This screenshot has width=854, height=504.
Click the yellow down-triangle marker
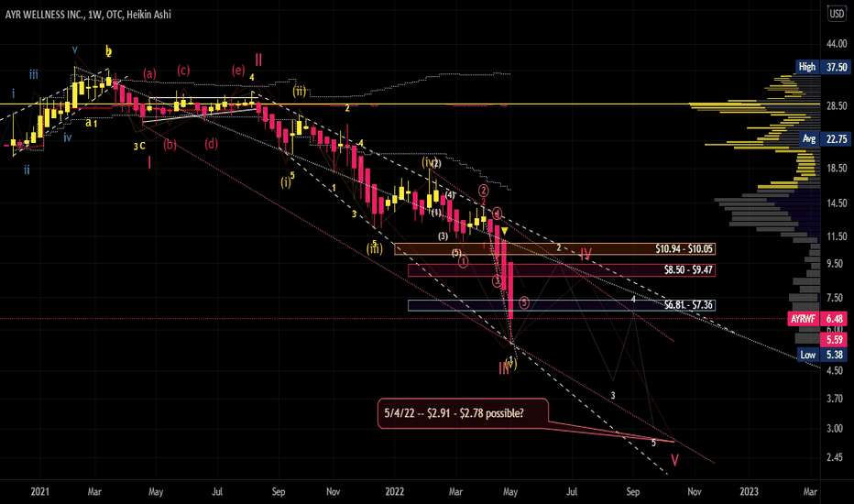click(504, 232)
